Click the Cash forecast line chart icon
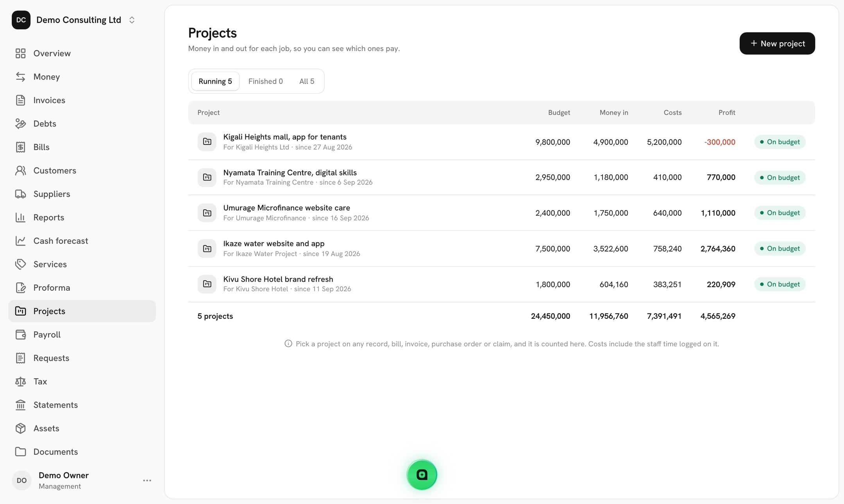Viewport: 844px width, 504px height. point(20,241)
